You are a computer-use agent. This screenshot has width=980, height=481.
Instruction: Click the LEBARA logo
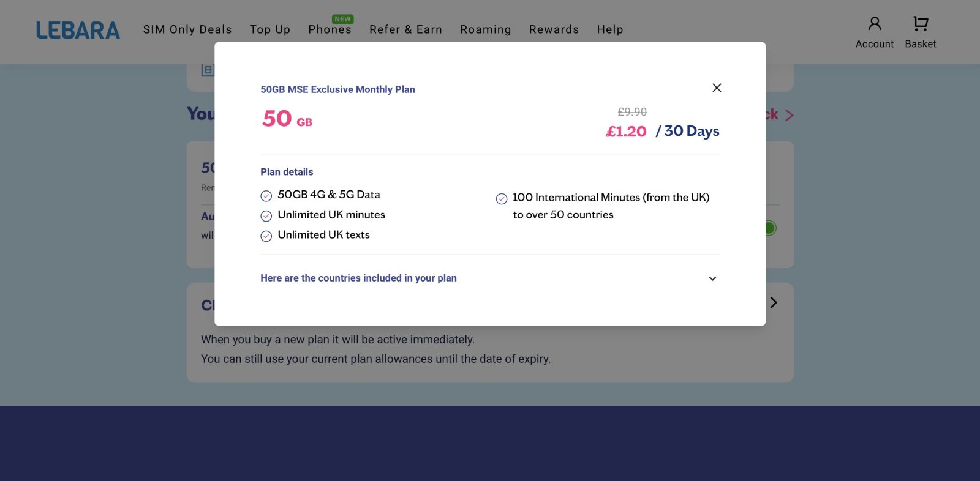(78, 30)
